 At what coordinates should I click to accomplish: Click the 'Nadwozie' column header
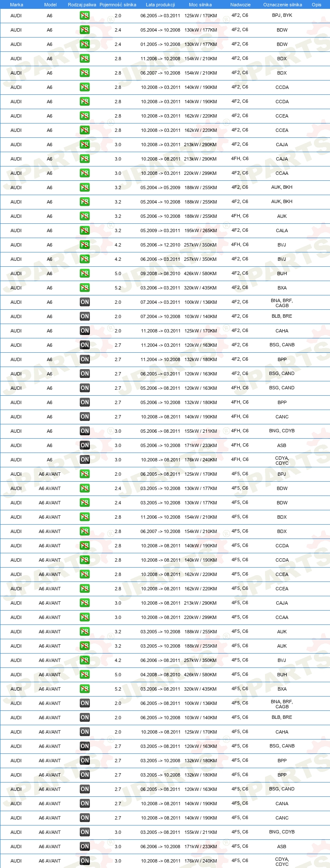pos(241,5)
